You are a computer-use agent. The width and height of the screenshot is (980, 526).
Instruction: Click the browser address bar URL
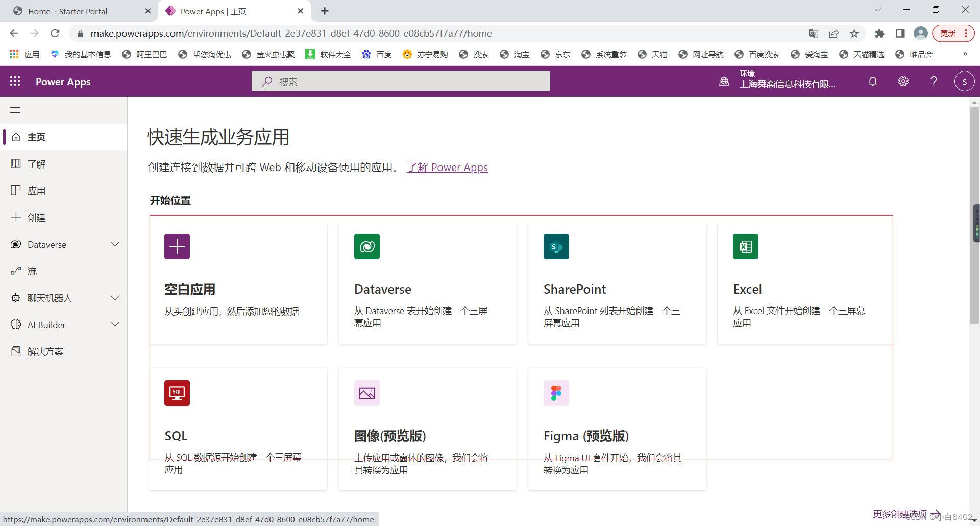click(291, 33)
